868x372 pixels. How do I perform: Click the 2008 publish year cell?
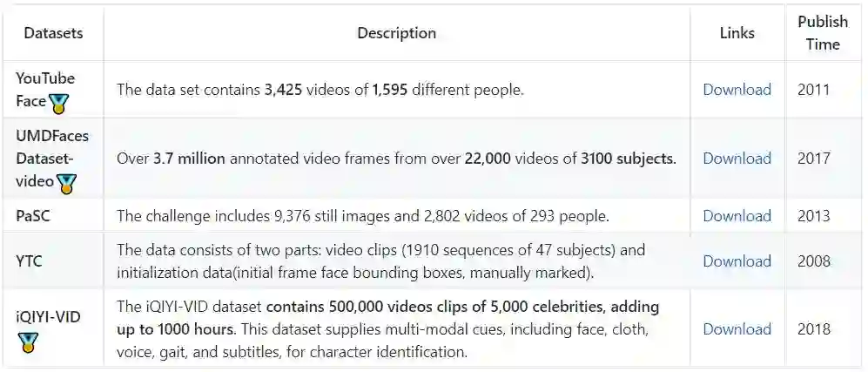813,260
